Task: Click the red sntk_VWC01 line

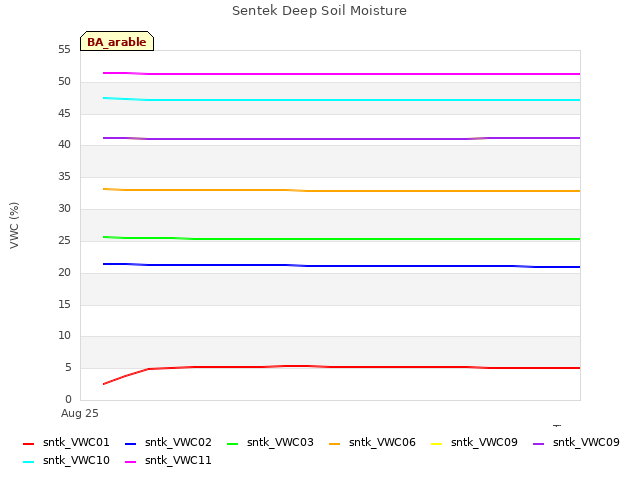Action: click(x=342, y=367)
